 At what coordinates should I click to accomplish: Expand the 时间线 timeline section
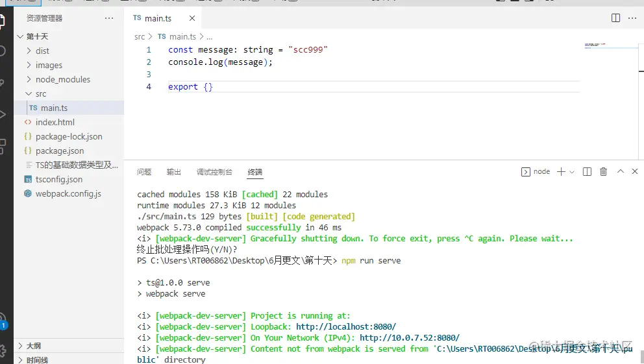69,359
